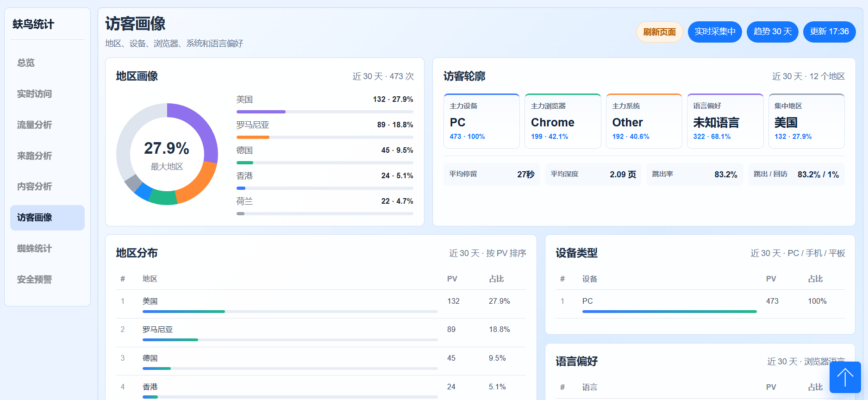Go to 安全预警 in the sidebar
Viewport: 868px width, 400px height.
tap(47, 280)
